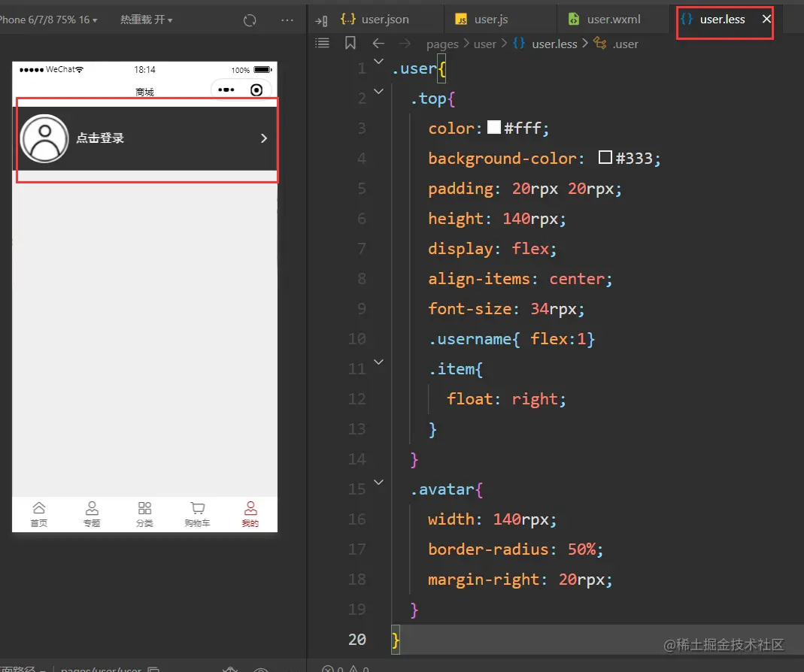This screenshot has height=672, width=804.
Task: Open the user.json tab
Action: point(375,20)
